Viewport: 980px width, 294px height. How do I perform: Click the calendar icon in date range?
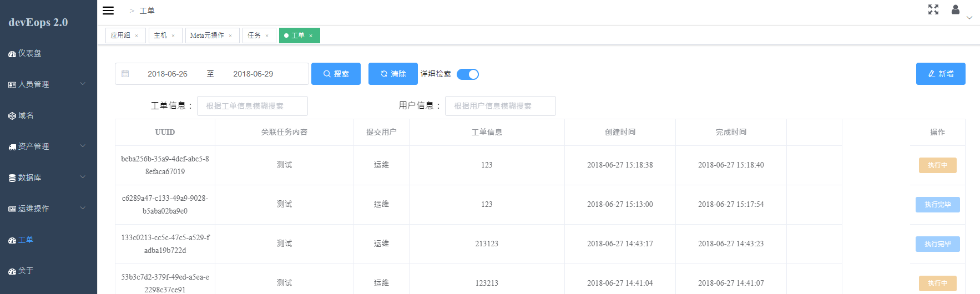click(125, 74)
